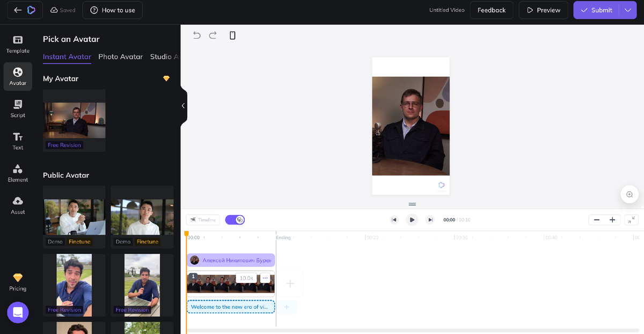Screen dimensions: 644x334
Task: Click the timeline horizontal scrollbar
Action: point(412,330)
